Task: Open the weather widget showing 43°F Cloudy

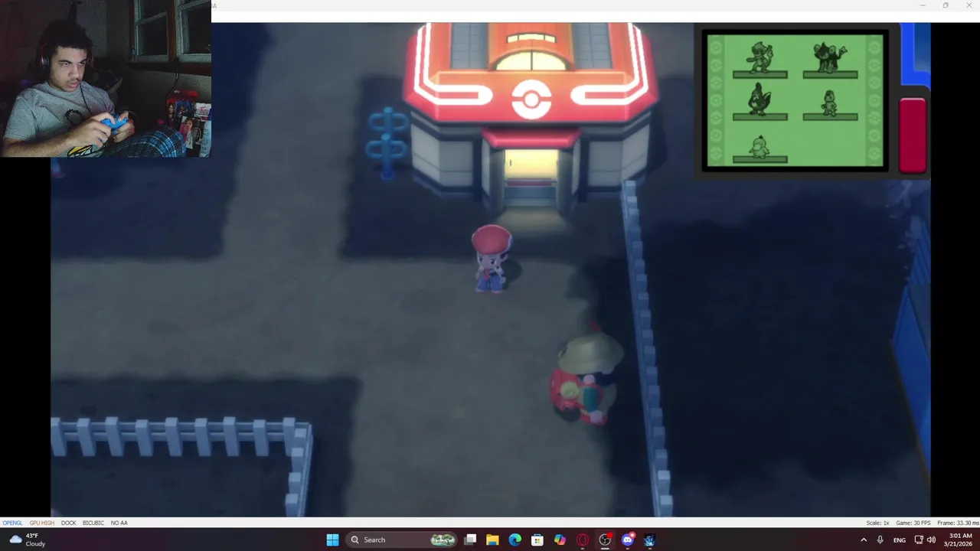Action: pos(28,540)
